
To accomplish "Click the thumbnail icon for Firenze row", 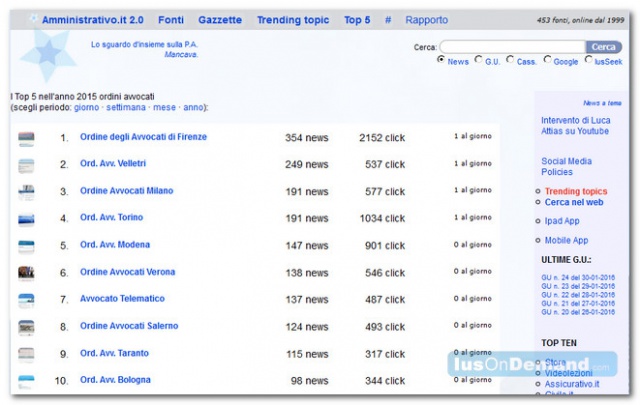I will 27,139.
